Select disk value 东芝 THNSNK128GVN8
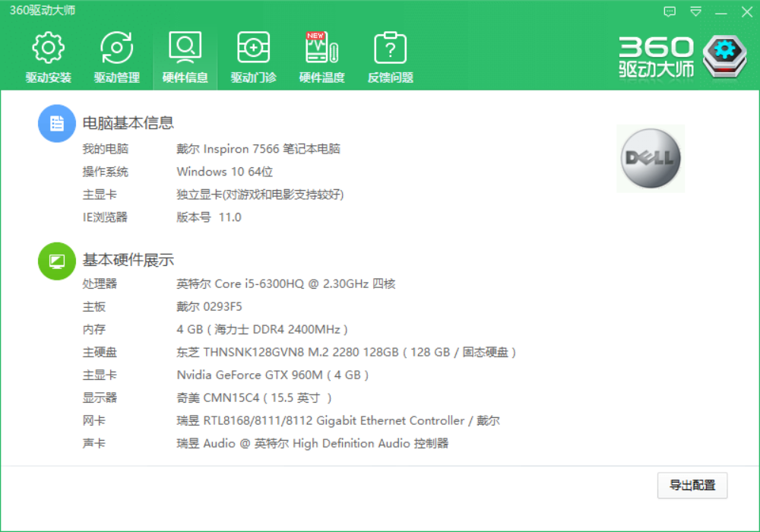The image size is (760, 532). click(x=346, y=352)
